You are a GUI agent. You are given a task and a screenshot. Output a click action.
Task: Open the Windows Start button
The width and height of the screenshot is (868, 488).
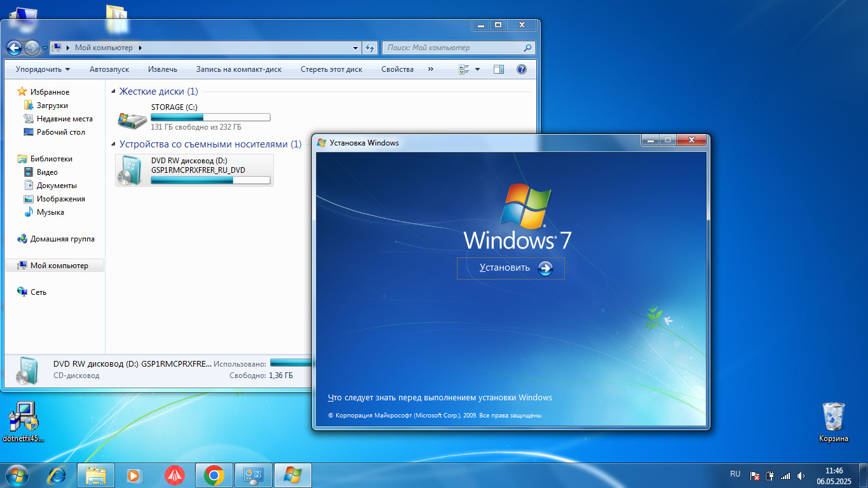tap(17, 475)
